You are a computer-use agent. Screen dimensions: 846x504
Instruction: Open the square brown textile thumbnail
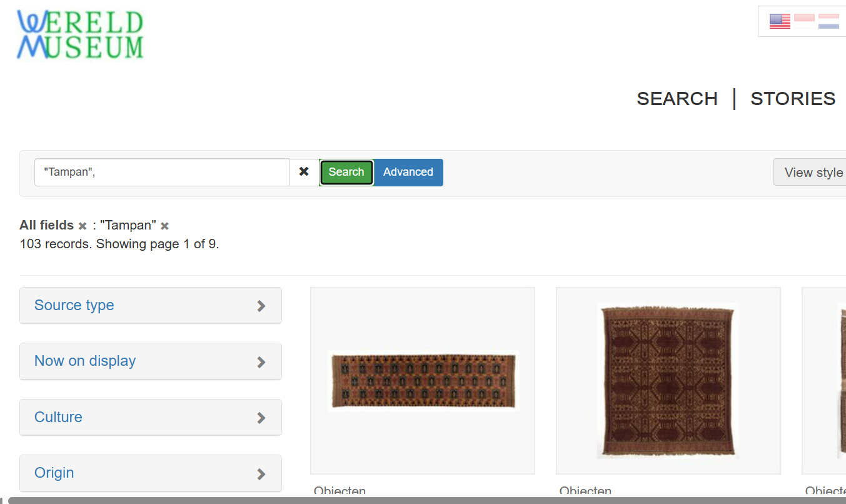[x=668, y=380]
